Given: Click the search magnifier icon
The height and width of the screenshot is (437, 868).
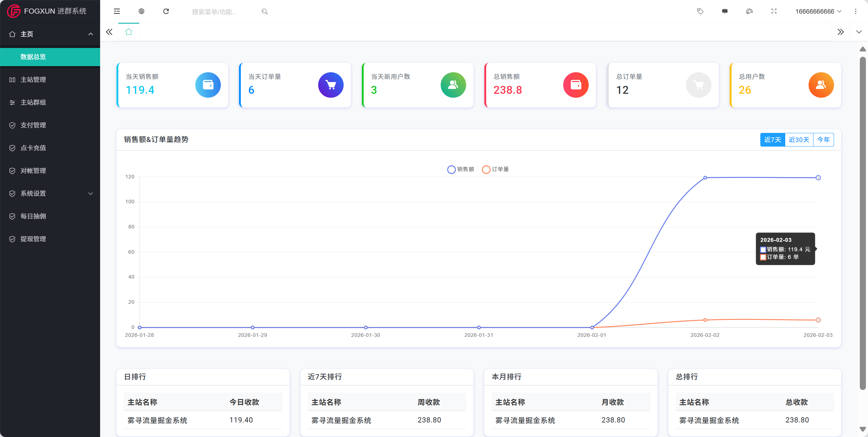Looking at the screenshot, I should tap(264, 12).
